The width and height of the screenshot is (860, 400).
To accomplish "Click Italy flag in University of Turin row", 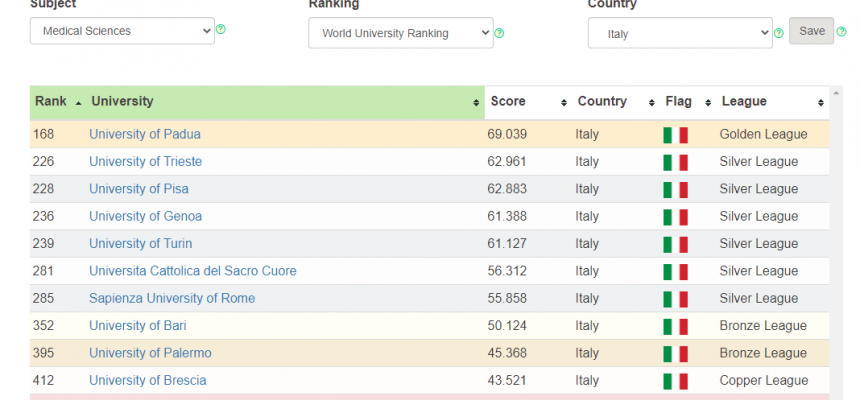I will (x=675, y=245).
